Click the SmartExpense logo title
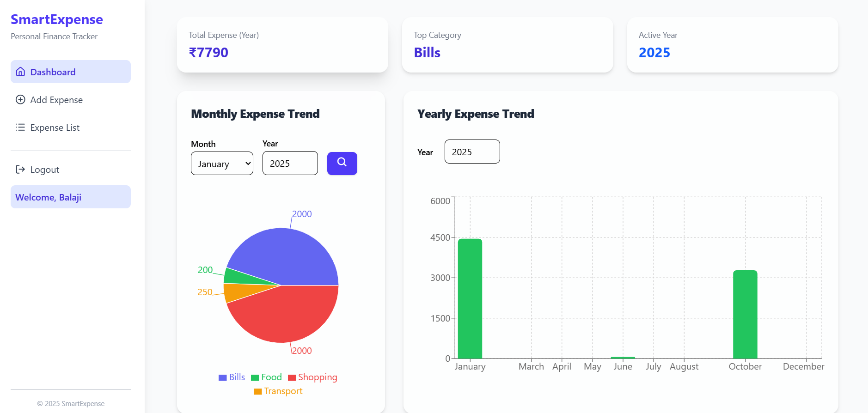Screen dimensions: 868x413 [57, 19]
